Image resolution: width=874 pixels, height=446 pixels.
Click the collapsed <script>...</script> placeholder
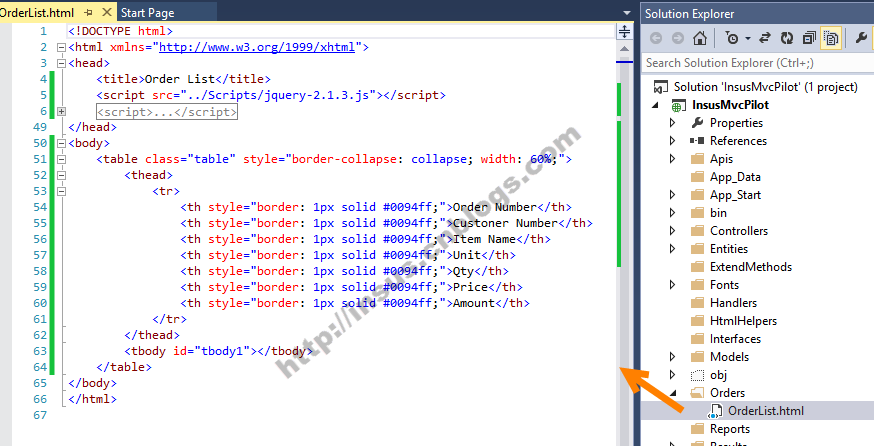tap(167, 112)
